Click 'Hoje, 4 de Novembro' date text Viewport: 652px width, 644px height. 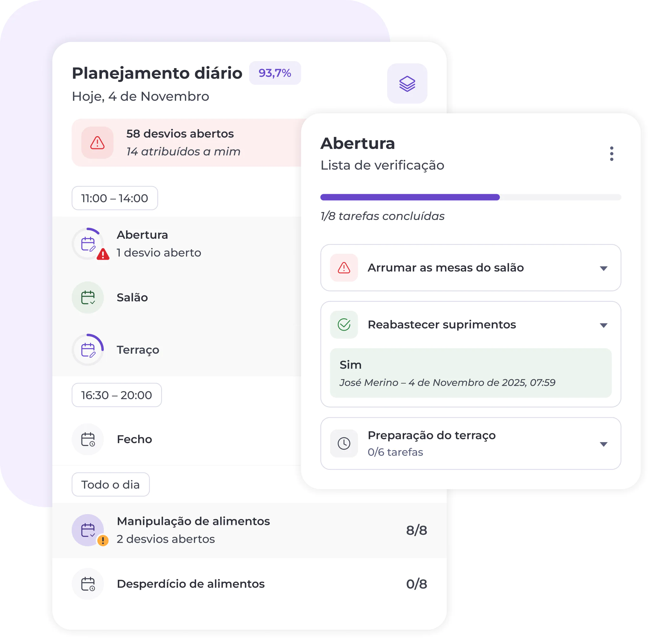pyautogui.click(x=140, y=96)
